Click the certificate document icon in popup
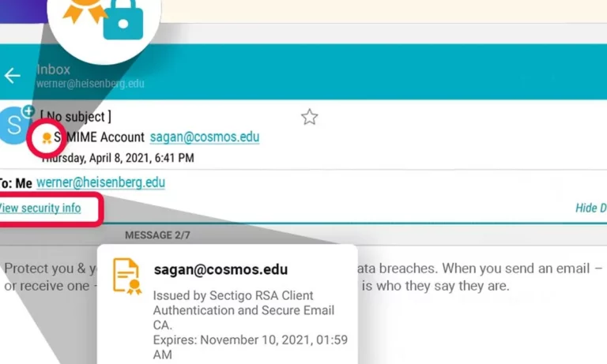The width and height of the screenshot is (607, 364). [127, 276]
